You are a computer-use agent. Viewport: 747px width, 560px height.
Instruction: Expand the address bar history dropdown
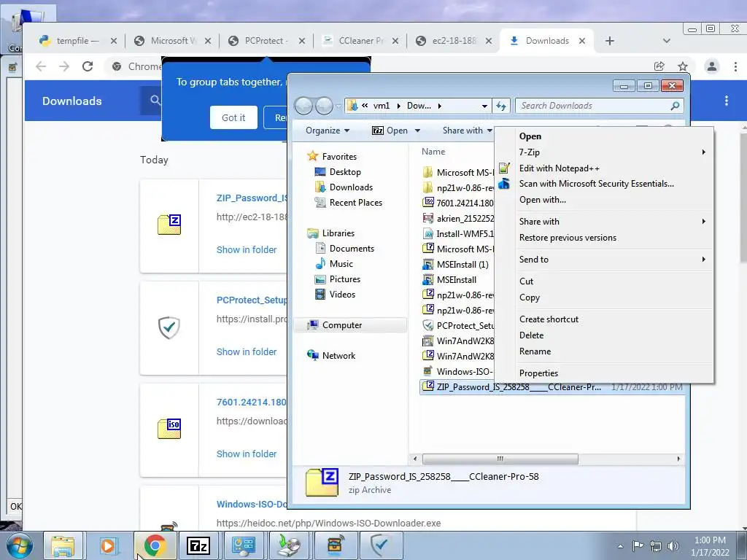[484, 106]
